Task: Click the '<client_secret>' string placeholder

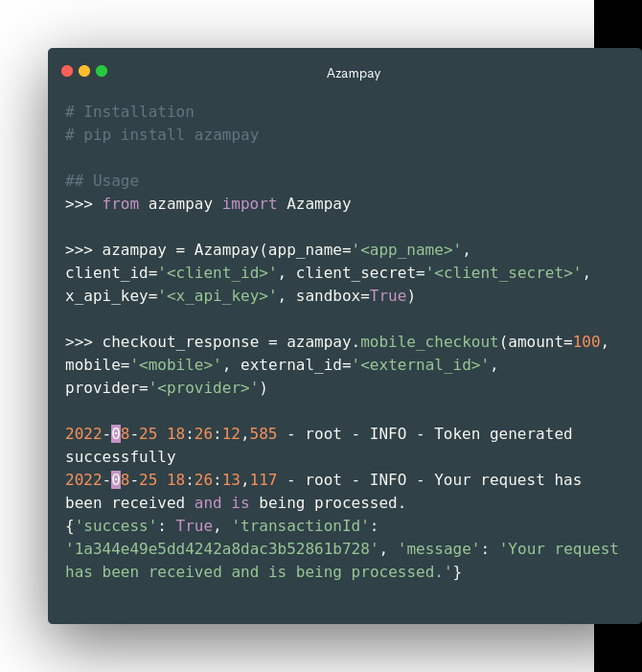Action: [503, 273]
